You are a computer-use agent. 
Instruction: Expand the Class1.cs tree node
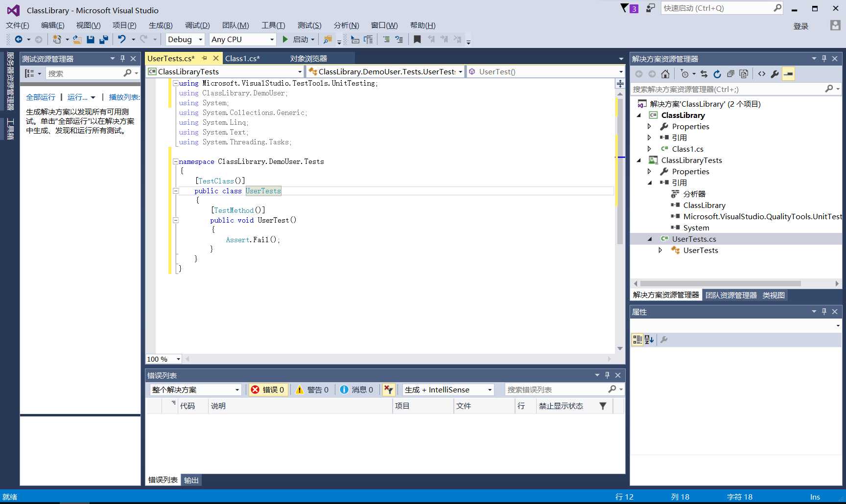tap(649, 149)
